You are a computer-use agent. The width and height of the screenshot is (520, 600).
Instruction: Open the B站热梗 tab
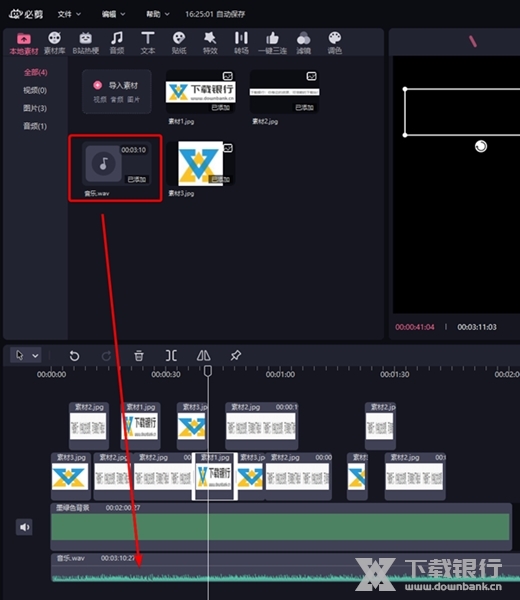point(86,44)
